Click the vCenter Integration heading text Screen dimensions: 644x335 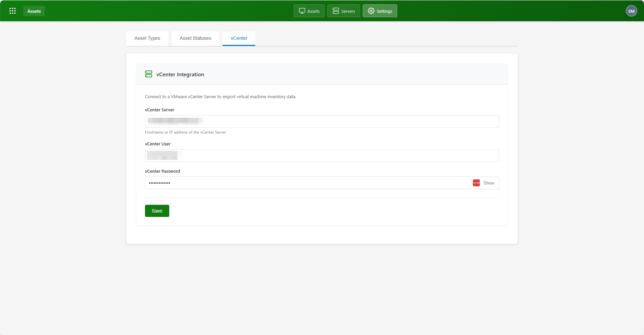pyautogui.click(x=180, y=75)
